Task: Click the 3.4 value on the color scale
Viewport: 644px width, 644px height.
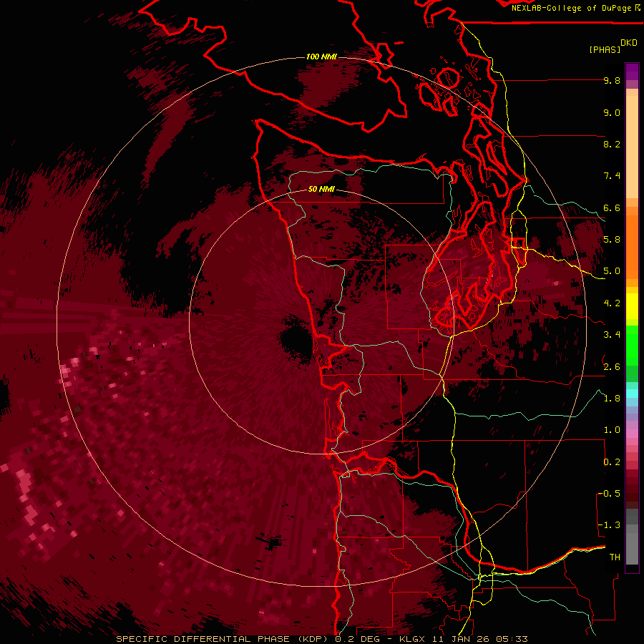Action: 612,335
